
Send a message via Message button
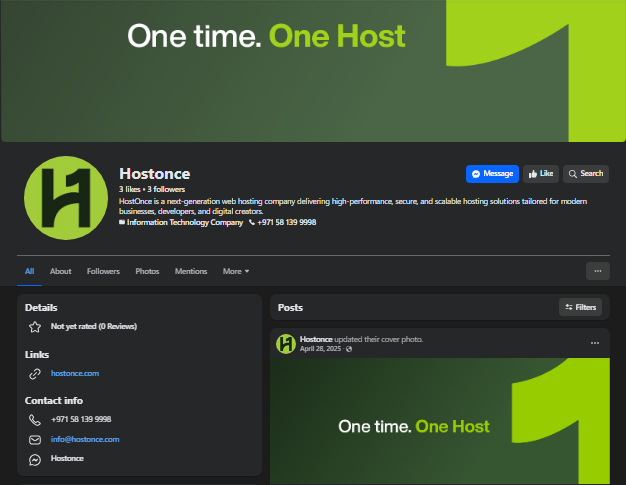pos(492,174)
